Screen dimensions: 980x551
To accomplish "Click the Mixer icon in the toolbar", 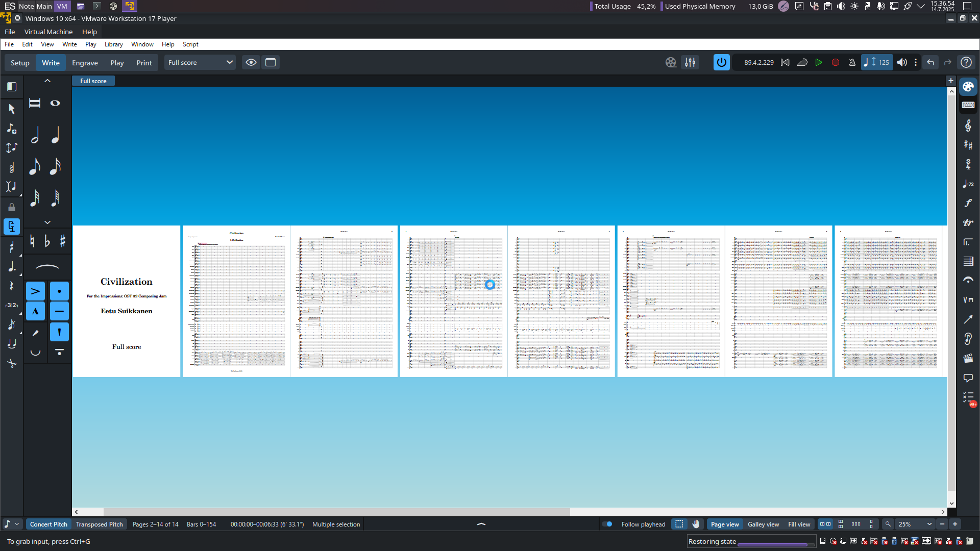I will click(x=690, y=62).
